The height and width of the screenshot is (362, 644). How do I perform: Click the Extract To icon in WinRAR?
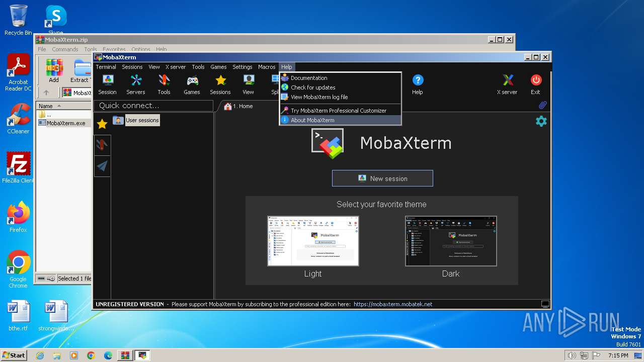pyautogui.click(x=80, y=70)
